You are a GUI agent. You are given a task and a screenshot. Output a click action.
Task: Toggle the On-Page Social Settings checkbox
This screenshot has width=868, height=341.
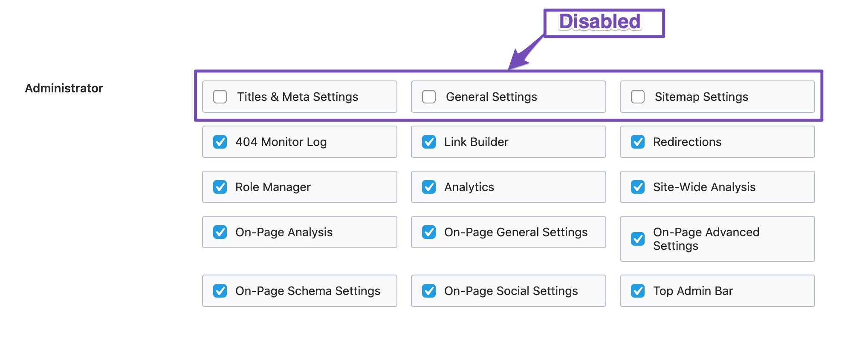tap(429, 291)
